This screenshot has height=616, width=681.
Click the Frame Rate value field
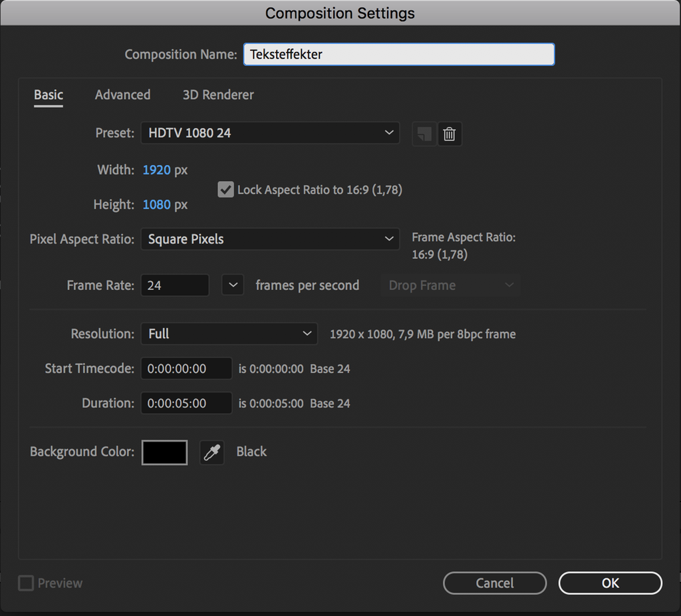point(175,285)
